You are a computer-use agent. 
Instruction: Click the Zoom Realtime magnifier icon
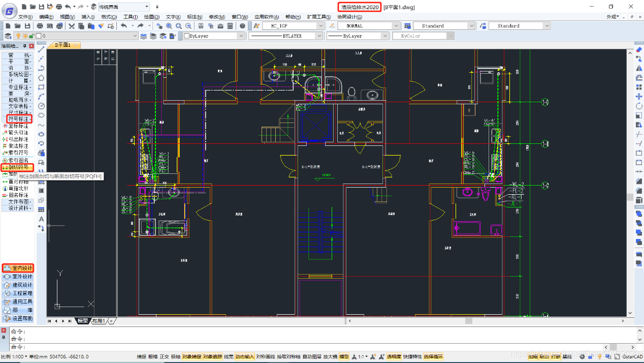(x=168, y=26)
